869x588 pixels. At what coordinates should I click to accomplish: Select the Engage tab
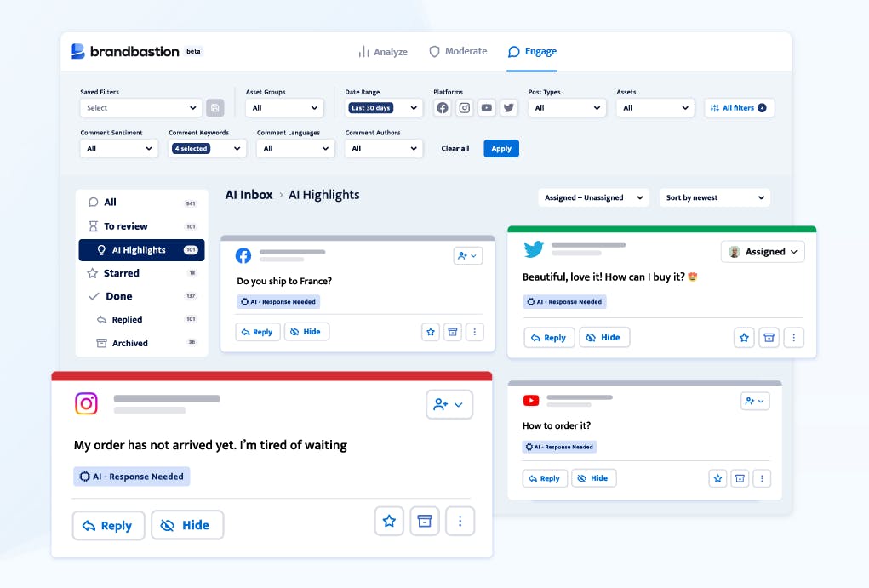coord(532,52)
